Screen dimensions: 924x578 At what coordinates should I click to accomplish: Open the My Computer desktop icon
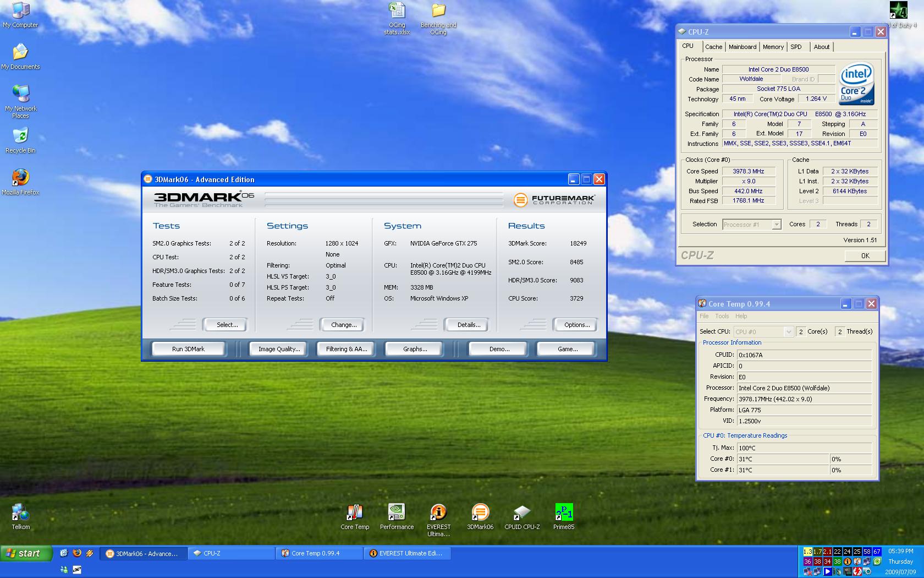20,15
